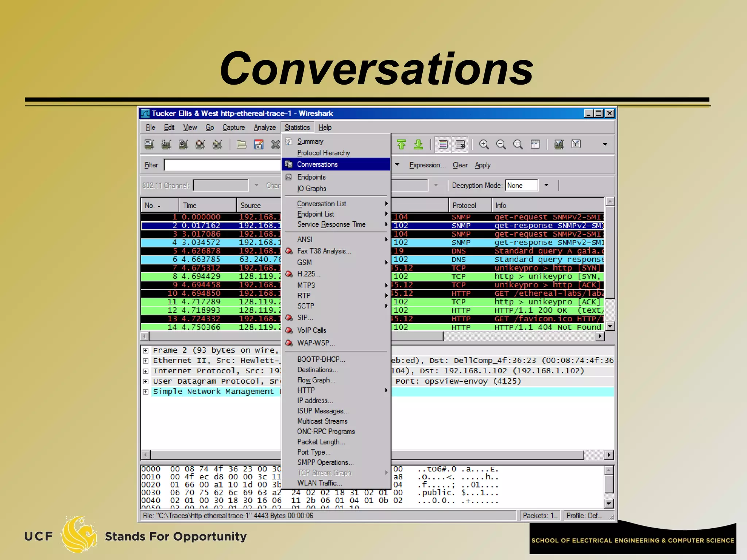747x560 pixels.
Task: Go to last packet green down arrow
Action: [x=418, y=145]
